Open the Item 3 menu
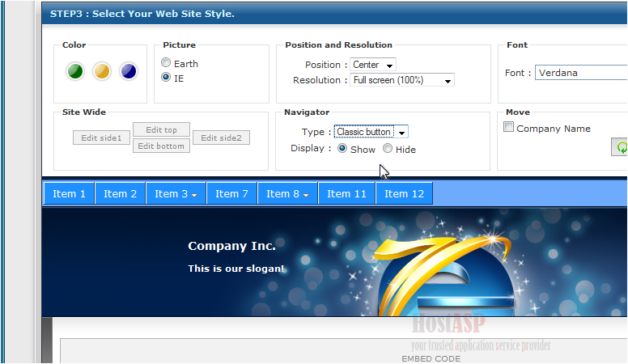628x364 pixels. 176,193
